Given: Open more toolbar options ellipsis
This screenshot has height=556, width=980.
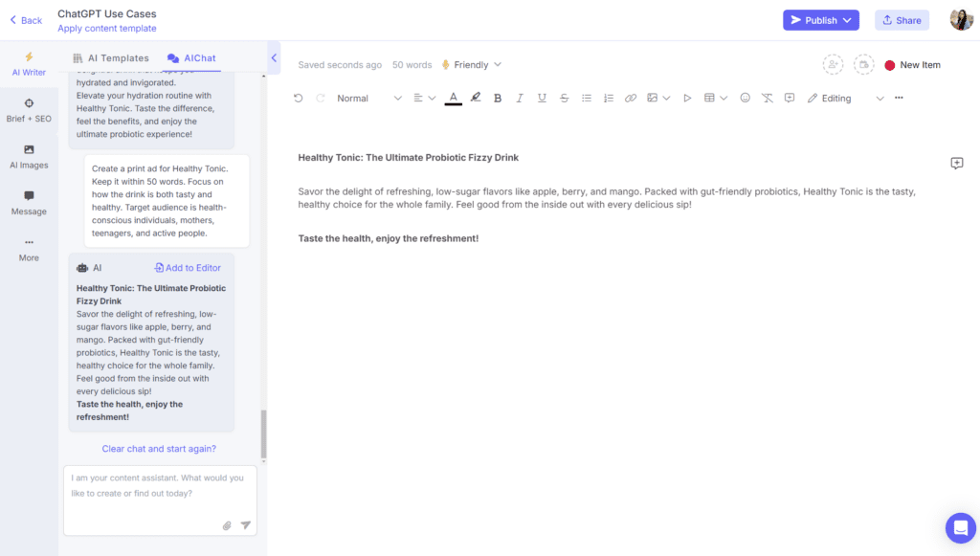Looking at the screenshot, I should (899, 98).
